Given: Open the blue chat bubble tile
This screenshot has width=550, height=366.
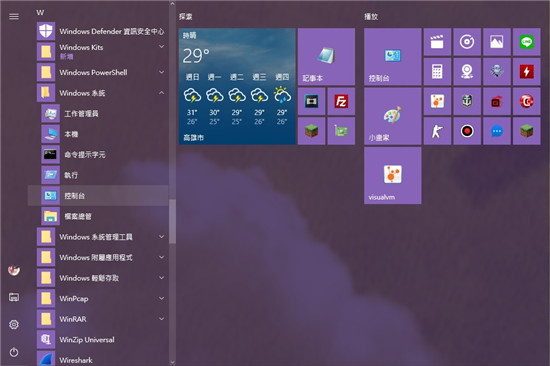Looking at the screenshot, I should [x=497, y=131].
